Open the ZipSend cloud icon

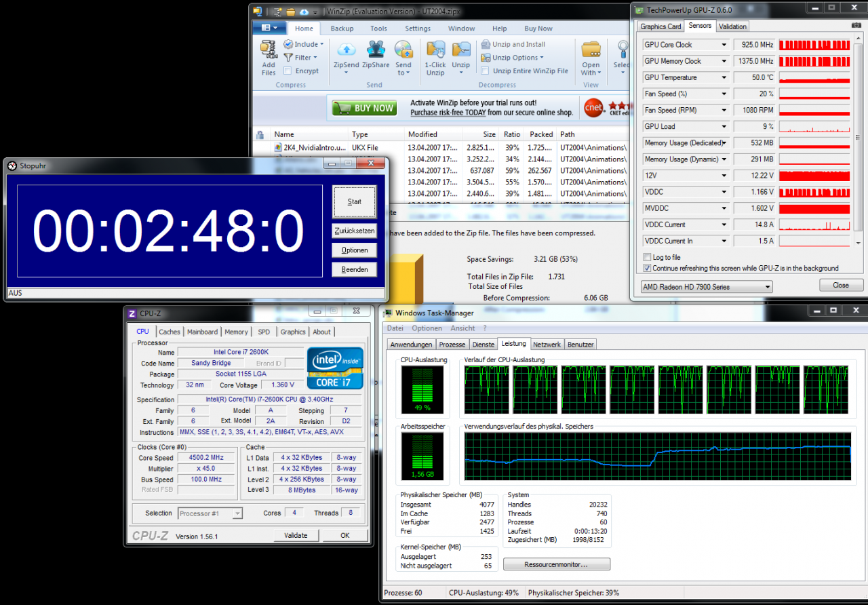tap(346, 50)
